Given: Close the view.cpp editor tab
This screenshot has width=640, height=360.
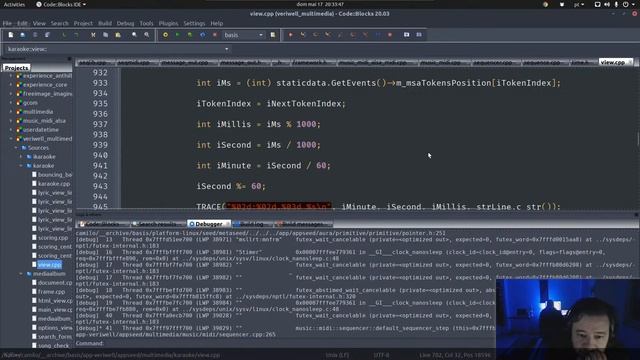Looking at the screenshot, I should tap(630, 62).
